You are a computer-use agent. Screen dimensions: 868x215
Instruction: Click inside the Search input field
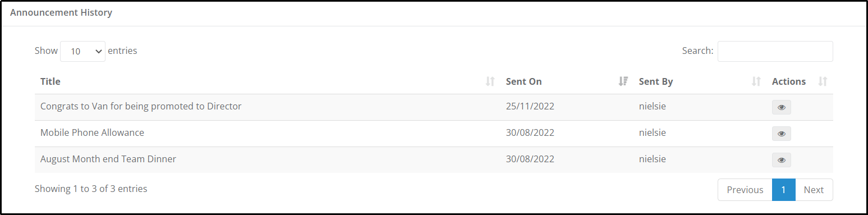pyautogui.click(x=775, y=51)
